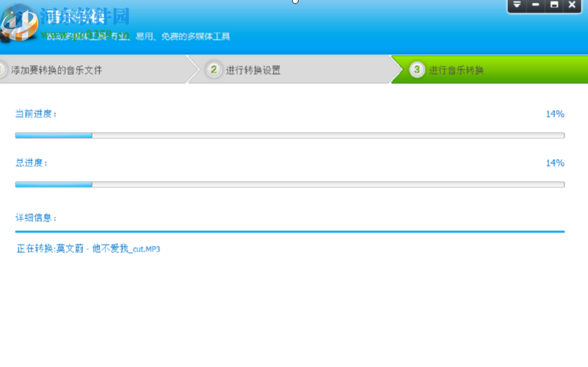The image size is (588, 367).
Task: Click the 当前进度 progress bar
Action: click(x=290, y=135)
